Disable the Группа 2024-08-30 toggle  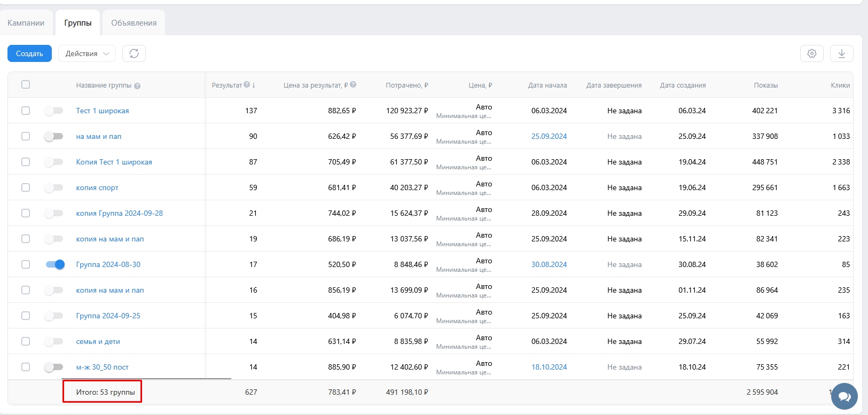(55, 264)
